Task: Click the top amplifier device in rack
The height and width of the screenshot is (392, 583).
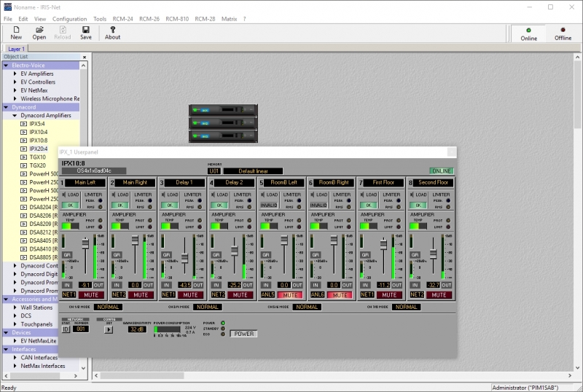Action: [223, 110]
